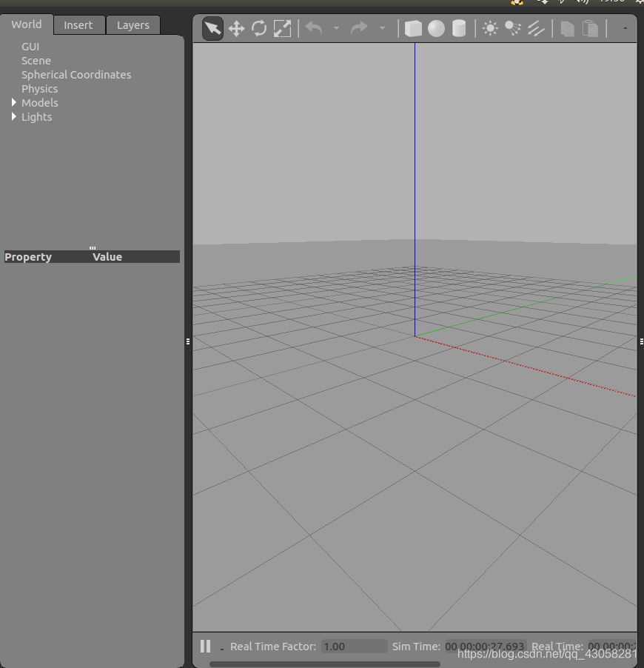Select the Scale mode tool
This screenshot has width=644, height=668.
coord(282,29)
